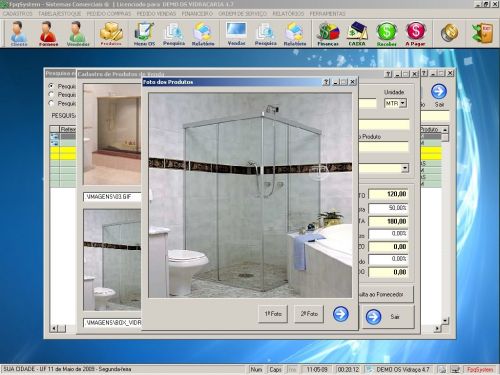Expand the dropdown below the Produto field
Image resolution: width=500 pixels, height=375 pixels.
pyautogui.click(x=405, y=168)
